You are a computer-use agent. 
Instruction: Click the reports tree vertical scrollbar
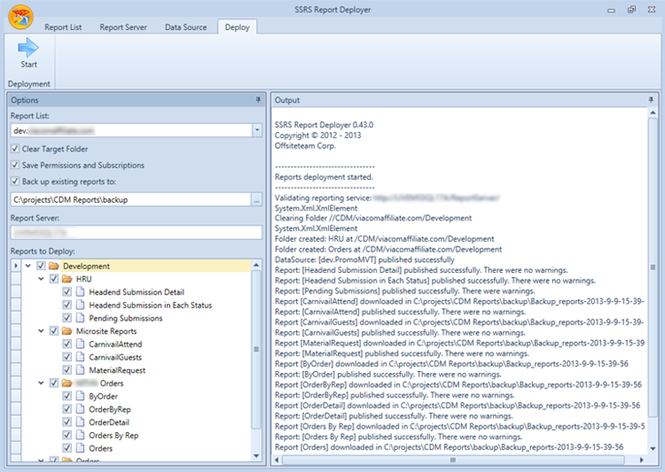256,349
